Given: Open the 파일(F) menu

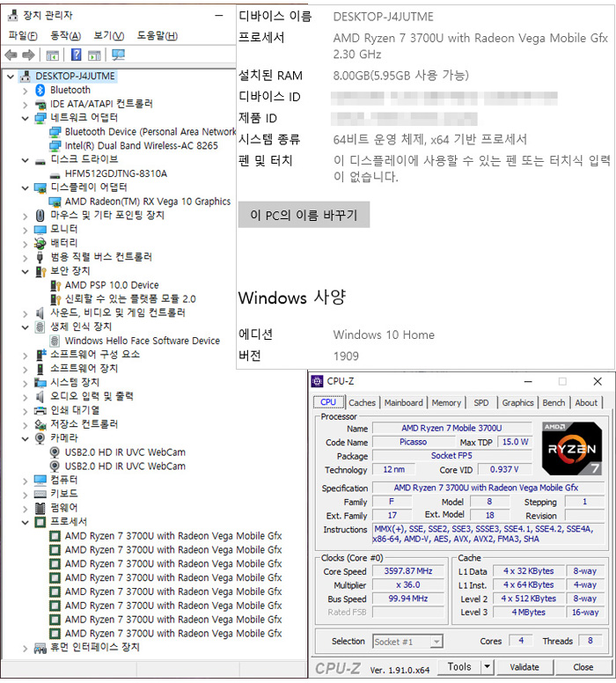Looking at the screenshot, I should 23,36.
